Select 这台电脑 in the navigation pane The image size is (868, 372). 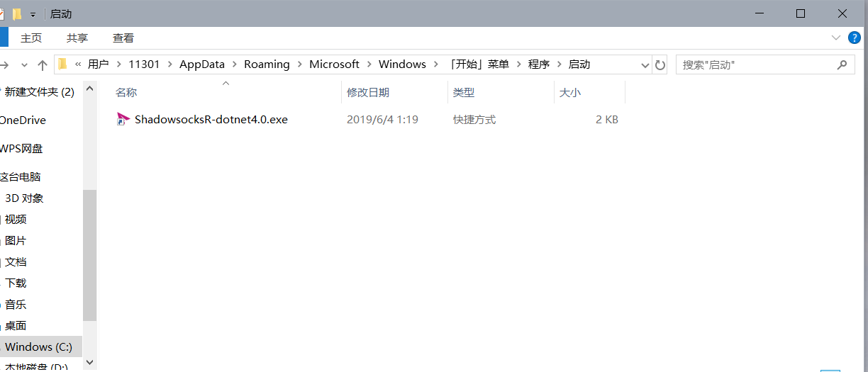coord(21,176)
